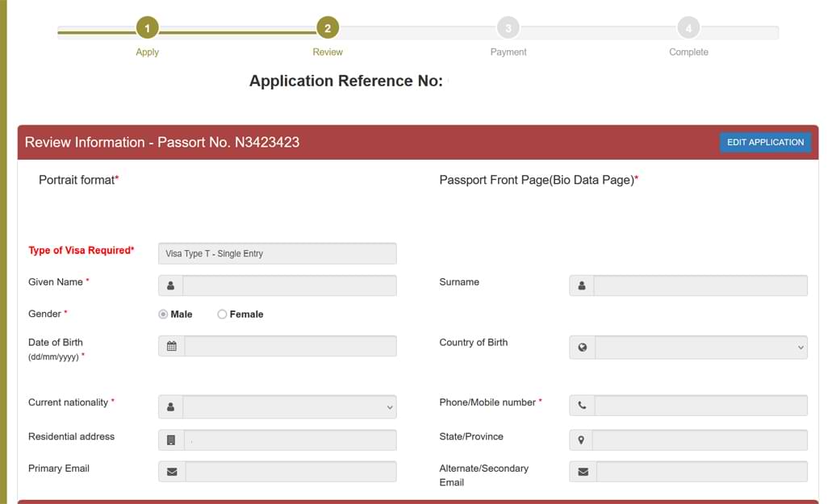Click the EDIT APPLICATION button
Screen dimensions: 836x504
(765, 142)
